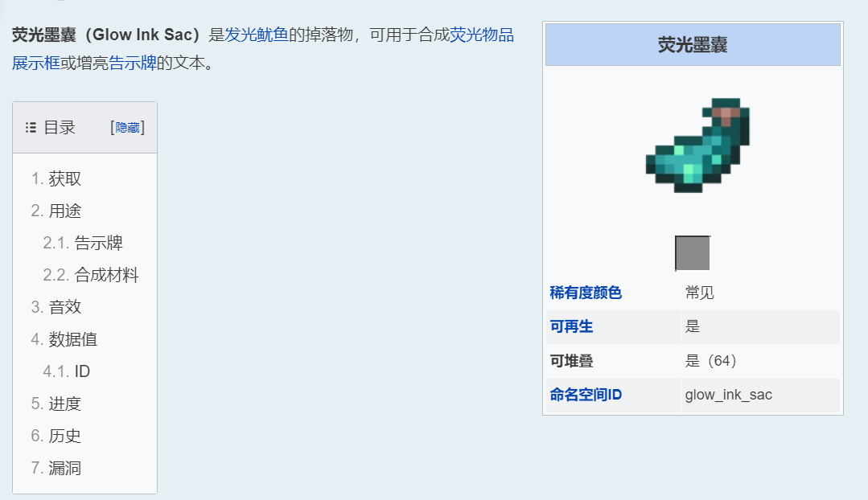This screenshot has width=868, height=500.
Task: Open the 命名空间ID infobox link
Action: point(586,395)
